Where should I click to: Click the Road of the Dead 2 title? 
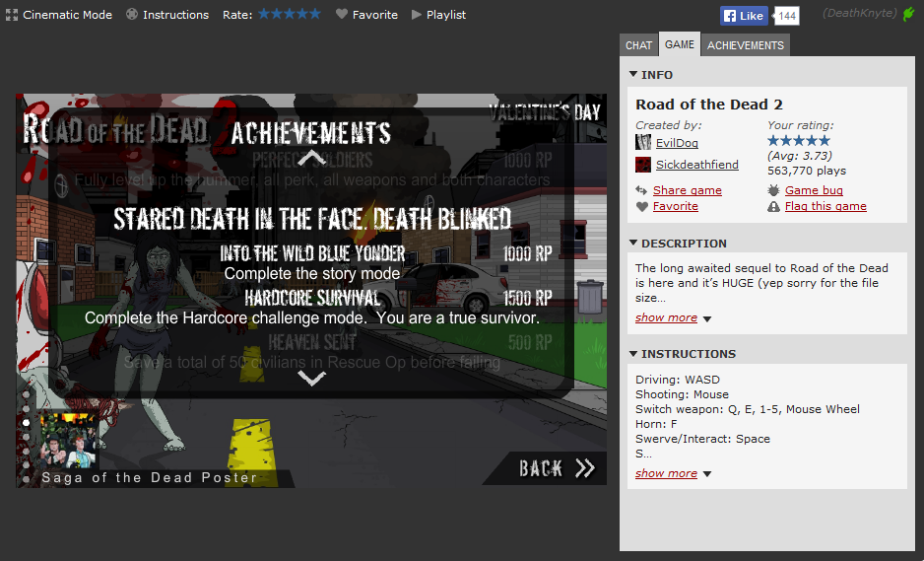[x=709, y=105]
